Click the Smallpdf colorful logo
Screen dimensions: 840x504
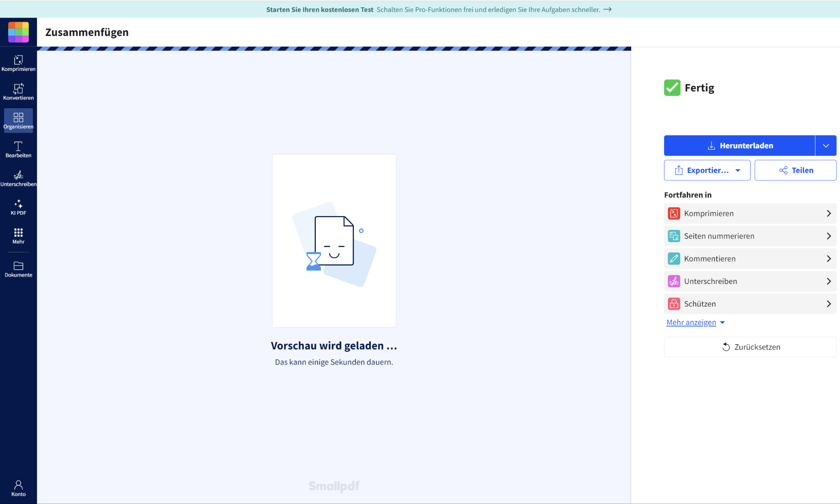click(18, 32)
